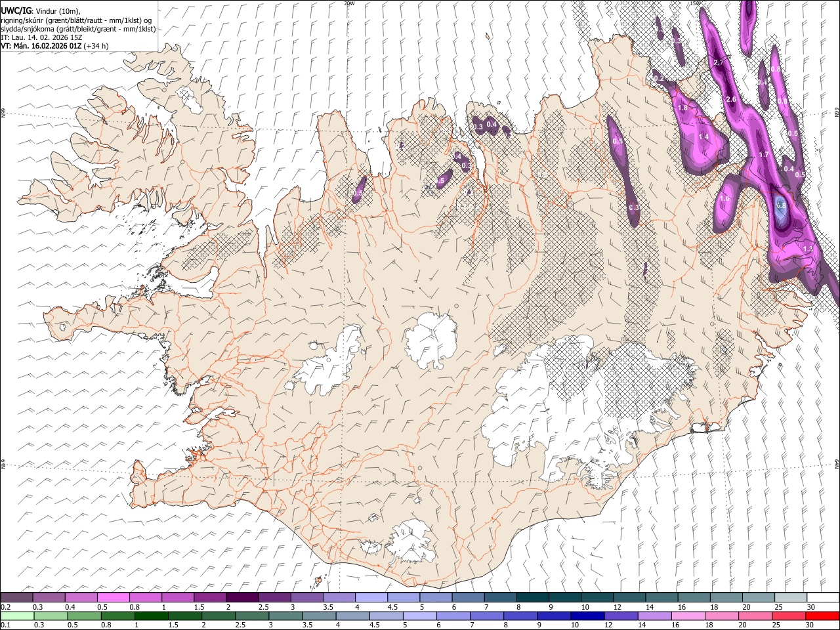This screenshot has height=630, width=840.
Task: Click the '1.8' snowfall value on the map
Action: pos(682,108)
